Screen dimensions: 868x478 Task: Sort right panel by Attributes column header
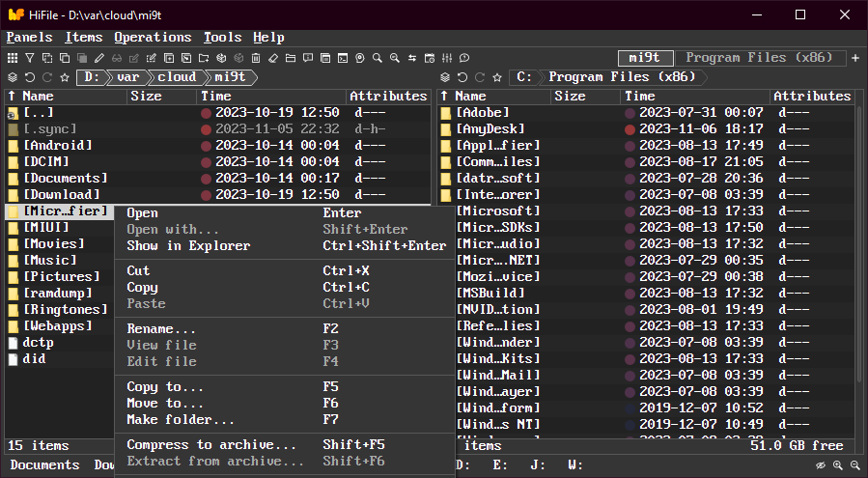812,96
